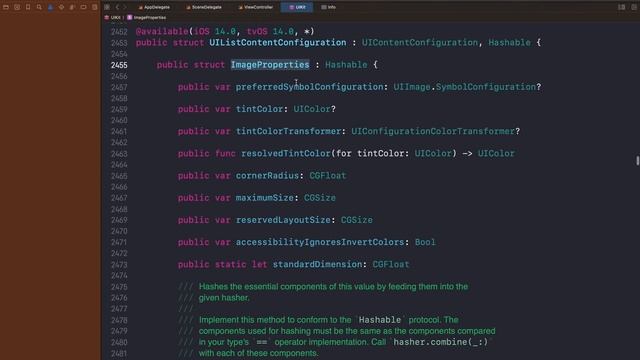Add a new editor pane

coord(634,7)
